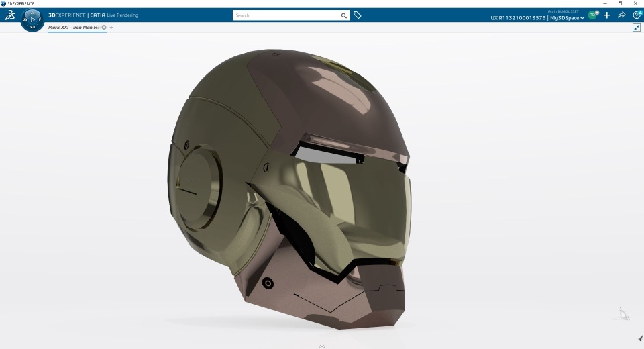Click the North quadrant of the compass

tap(32, 12)
